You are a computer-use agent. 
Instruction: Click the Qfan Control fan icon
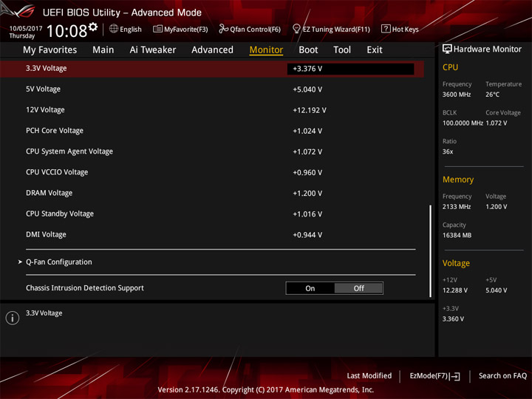[x=223, y=29]
